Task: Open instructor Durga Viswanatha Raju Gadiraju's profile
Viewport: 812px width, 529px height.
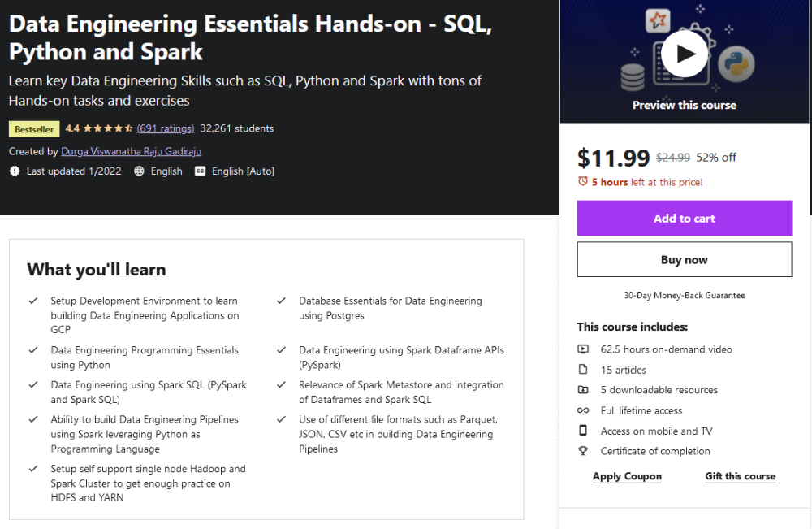Action: pyautogui.click(x=131, y=151)
